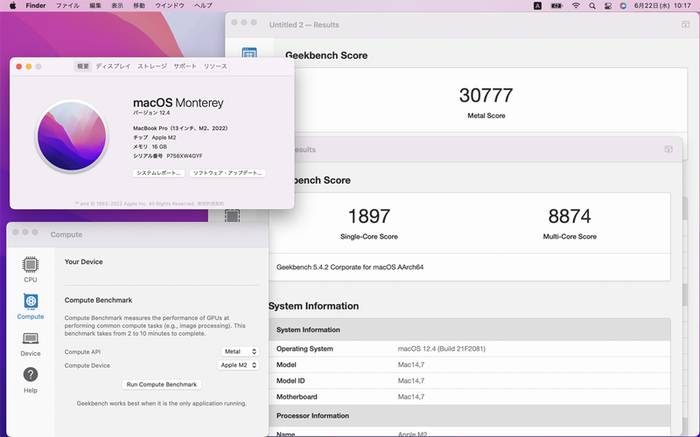Click the CPU chip icon behind About window
Screen dimensions: 700x437
click(x=232, y=216)
